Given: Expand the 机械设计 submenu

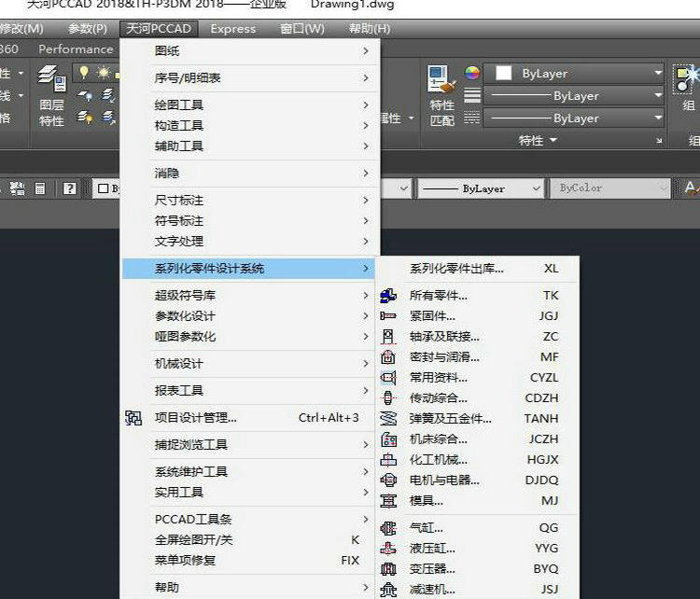Looking at the screenshot, I should click(247, 363).
